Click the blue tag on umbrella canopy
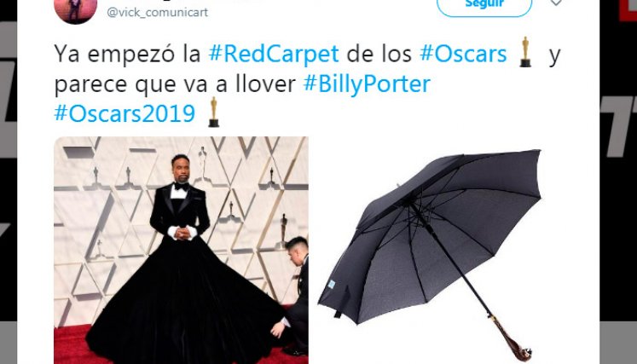 click(332, 284)
